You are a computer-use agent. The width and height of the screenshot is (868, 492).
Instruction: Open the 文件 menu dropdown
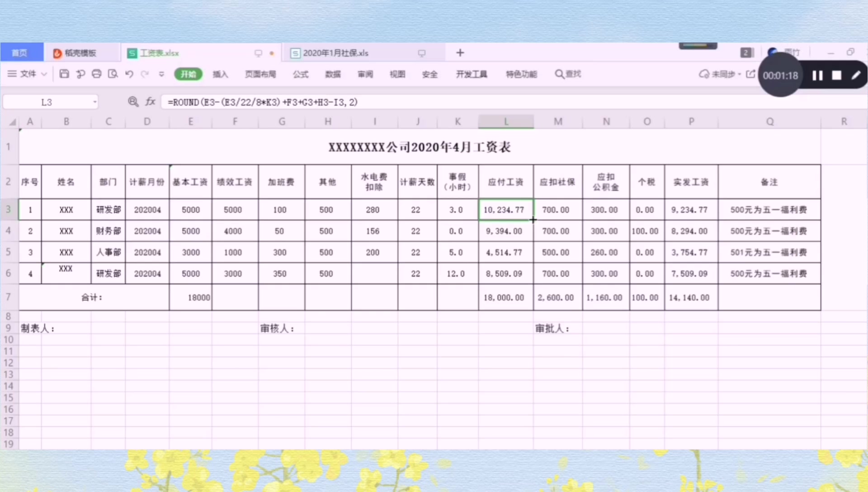point(27,74)
